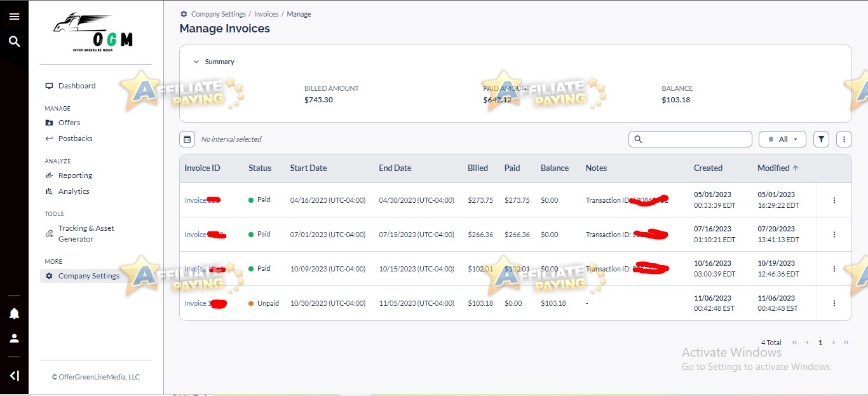Open the notifications bell icon
Image resolution: width=868 pixels, height=396 pixels.
point(14,313)
